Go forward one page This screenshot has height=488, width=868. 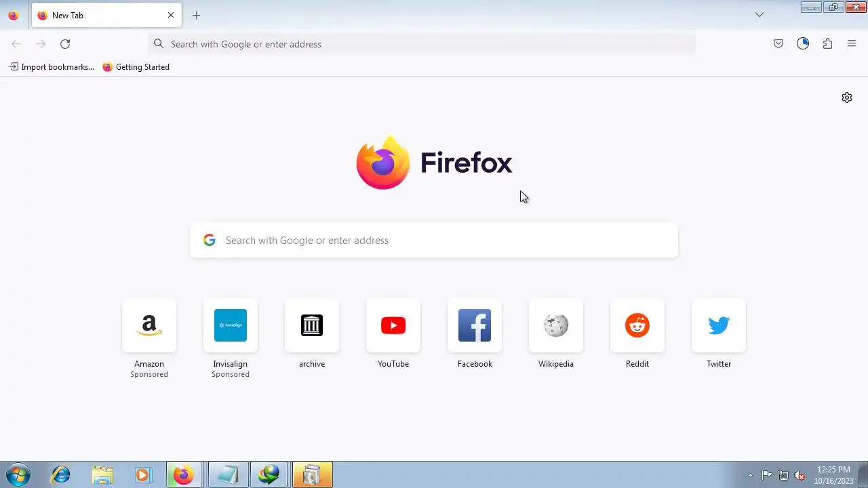[x=41, y=44]
